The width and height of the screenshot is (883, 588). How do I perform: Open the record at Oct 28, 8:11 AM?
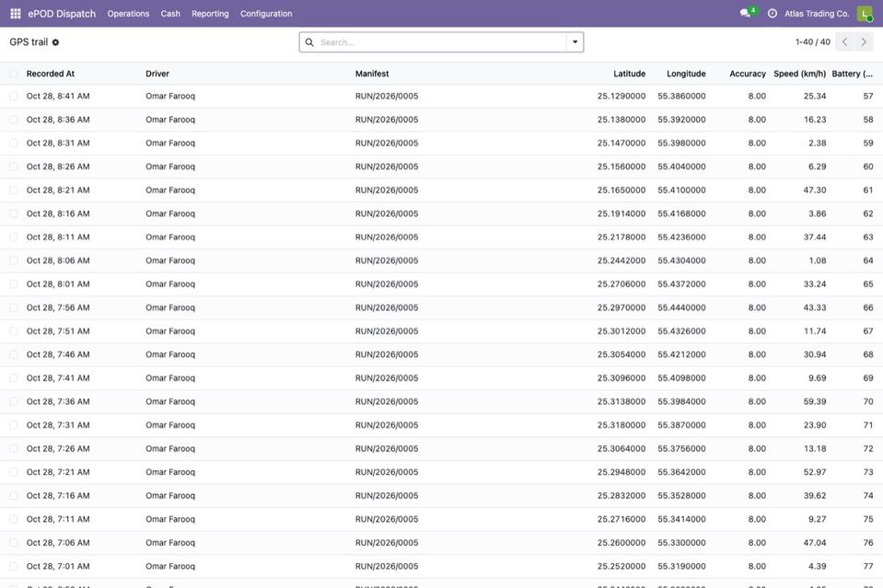click(x=442, y=237)
